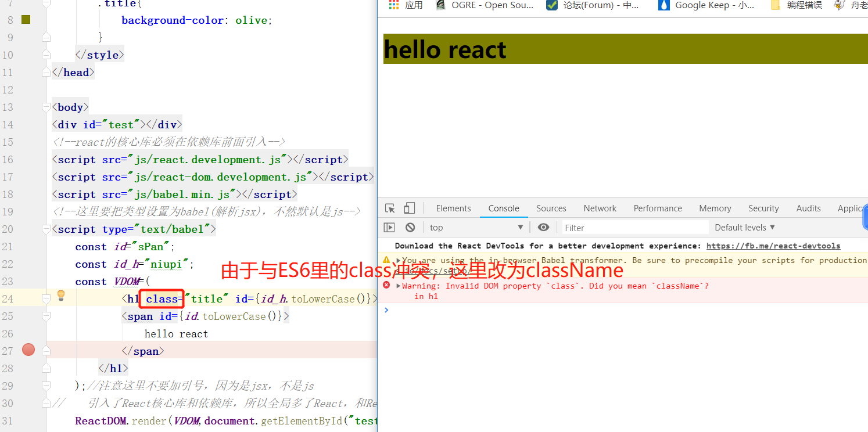
Task: Click line number 31 in the gutter
Action: pos(8,420)
